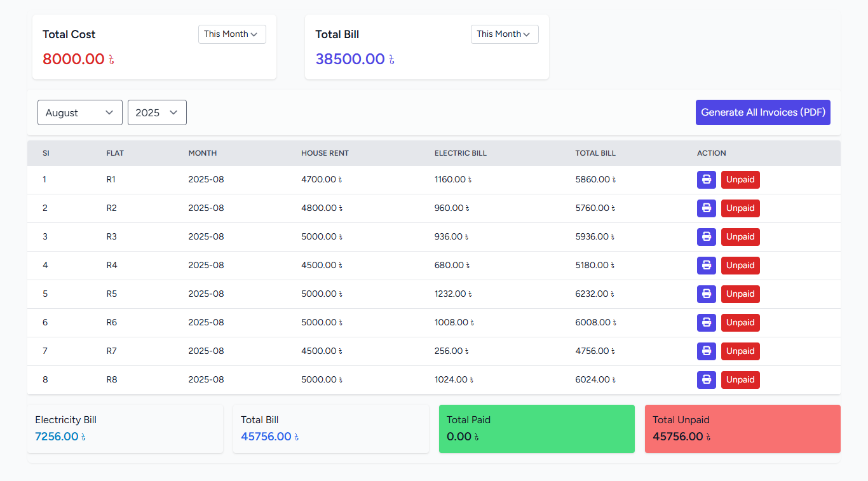
Task: Print the bill for flat R4
Action: 706,266
